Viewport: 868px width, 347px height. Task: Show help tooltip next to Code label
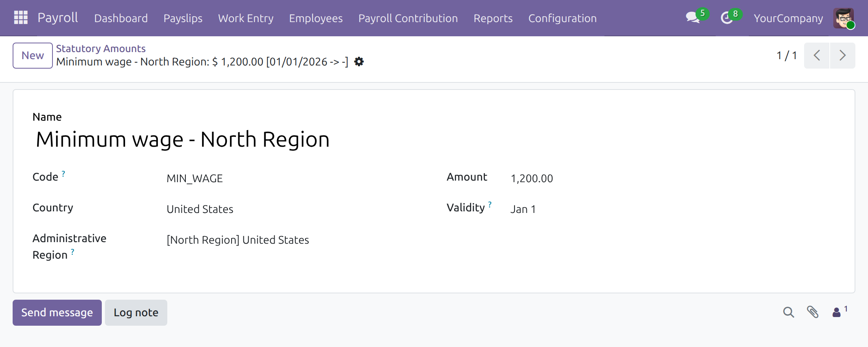pos(63,173)
